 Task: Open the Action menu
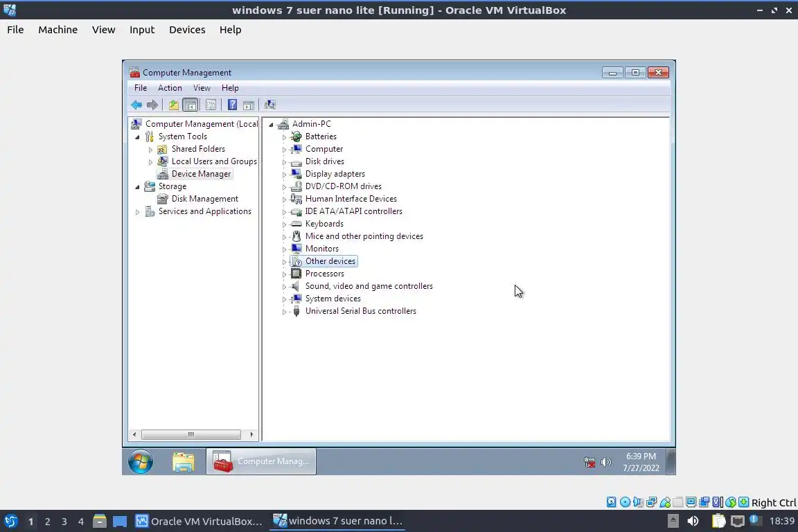click(170, 88)
